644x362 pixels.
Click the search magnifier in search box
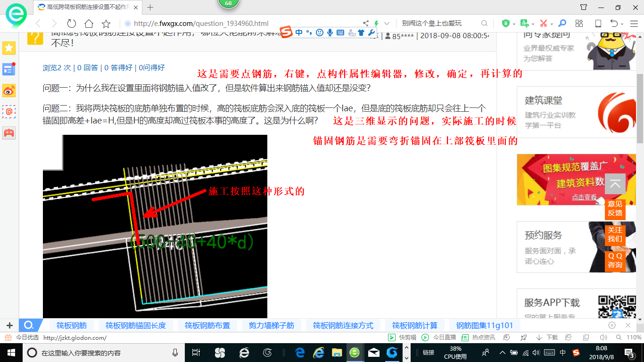(x=484, y=24)
